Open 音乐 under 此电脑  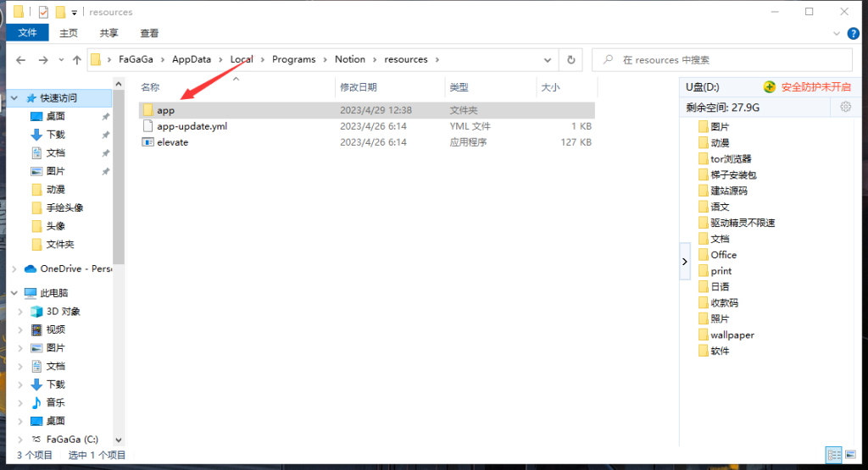coord(55,402)
